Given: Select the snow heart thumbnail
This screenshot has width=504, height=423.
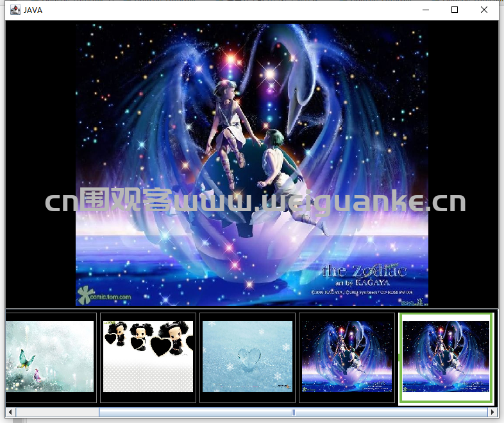Looking at the screenshot, I should [248, 357].
